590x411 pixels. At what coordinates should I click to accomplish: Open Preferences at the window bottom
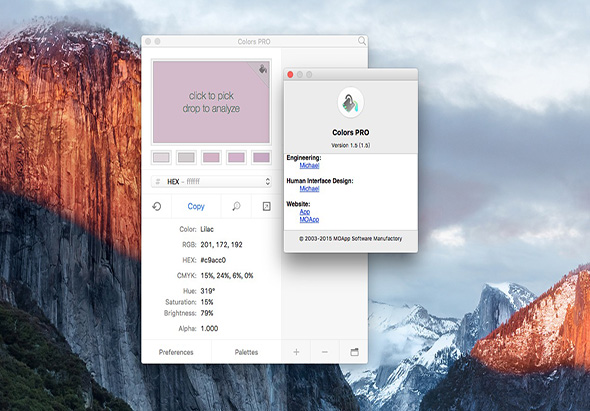176,352
